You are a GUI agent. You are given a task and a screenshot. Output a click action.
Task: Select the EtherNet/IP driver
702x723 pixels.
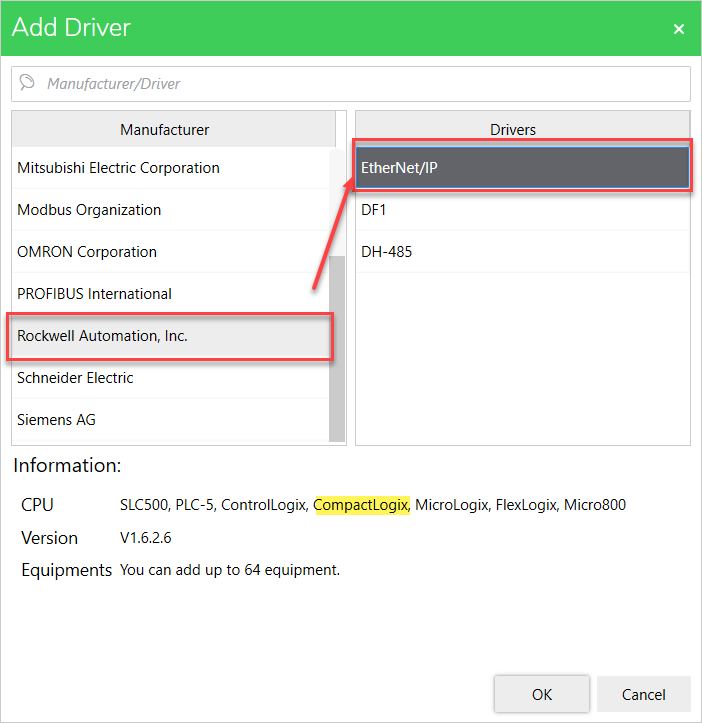pyautogui.click(x=523, y=168)
